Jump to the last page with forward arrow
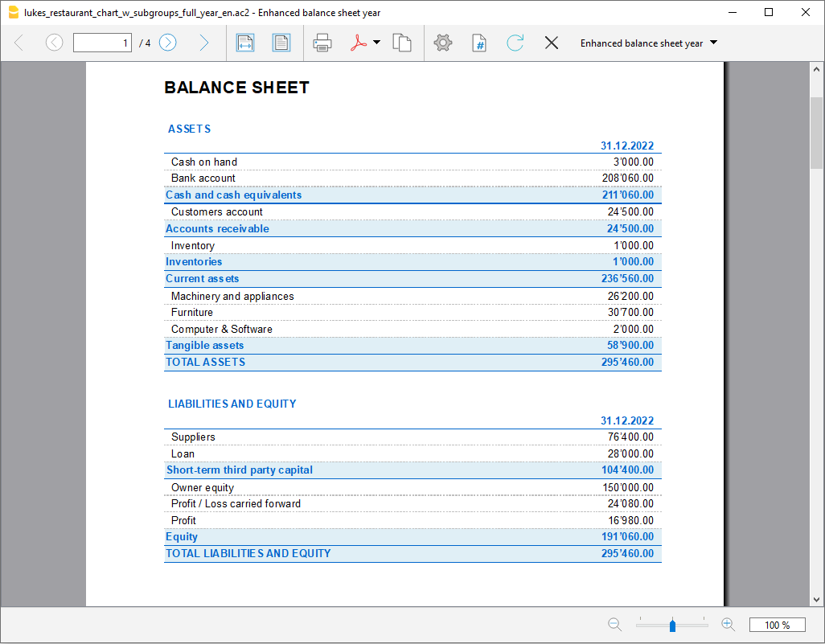The width and height of the screenshot is (825, 644). (x=203, y=42)
